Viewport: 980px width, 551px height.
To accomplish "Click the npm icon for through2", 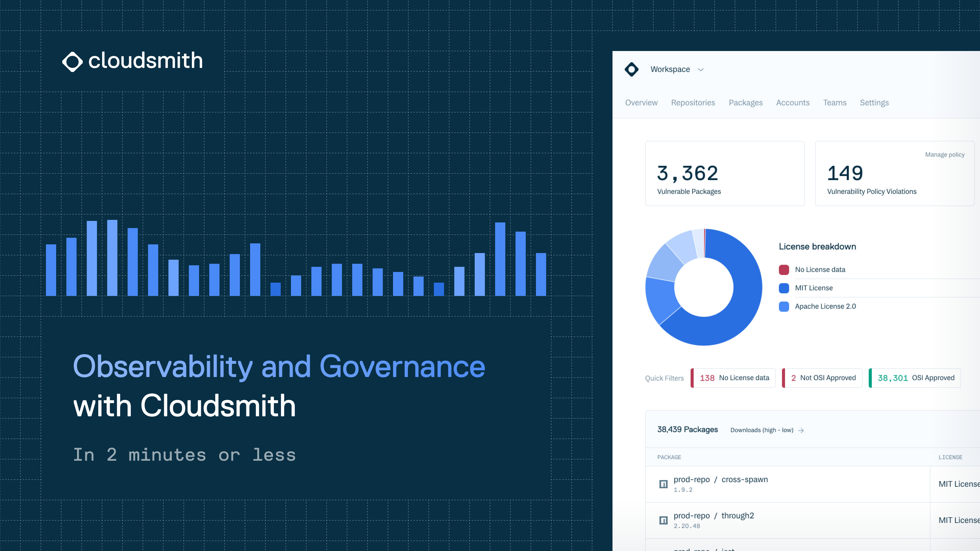I will point(663,520).
